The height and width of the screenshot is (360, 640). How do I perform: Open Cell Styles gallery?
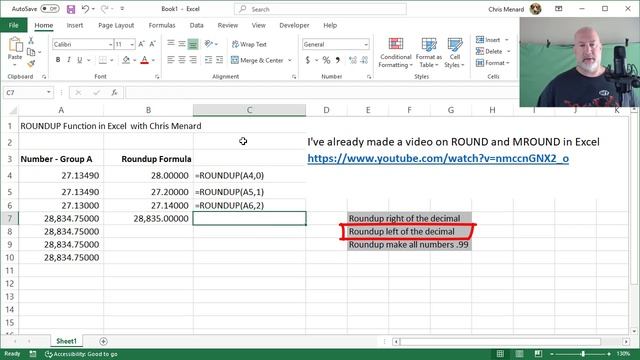(x=454, y=53)
